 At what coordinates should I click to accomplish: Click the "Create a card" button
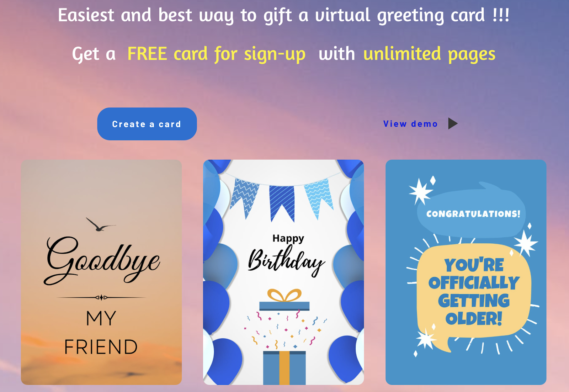point(147,124)
